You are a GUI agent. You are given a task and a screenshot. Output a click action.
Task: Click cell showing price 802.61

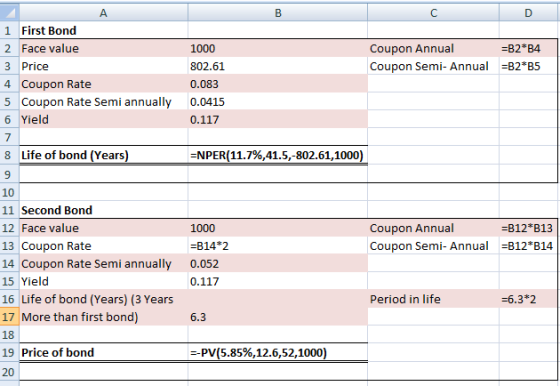(x=278, y=66)
